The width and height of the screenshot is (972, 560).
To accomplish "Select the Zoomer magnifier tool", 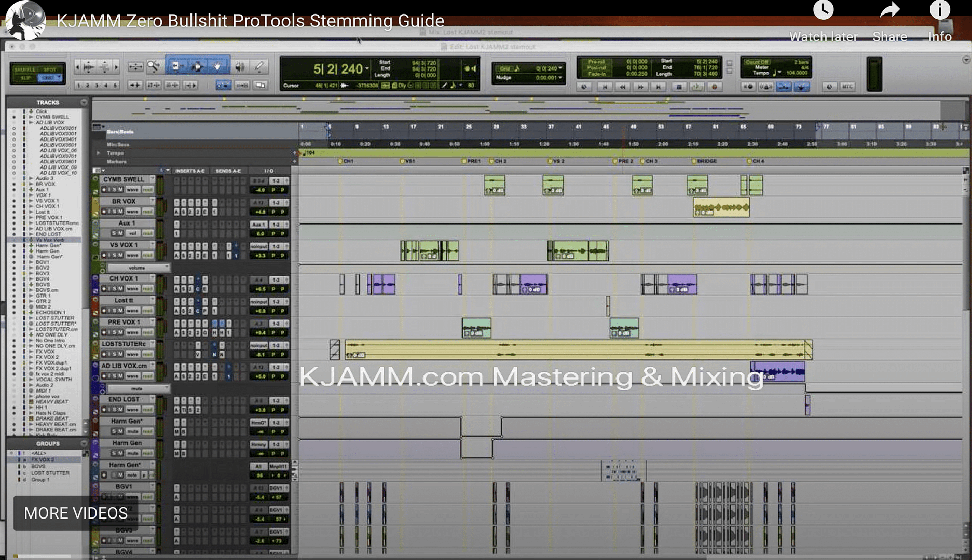I will pos(154,66).
